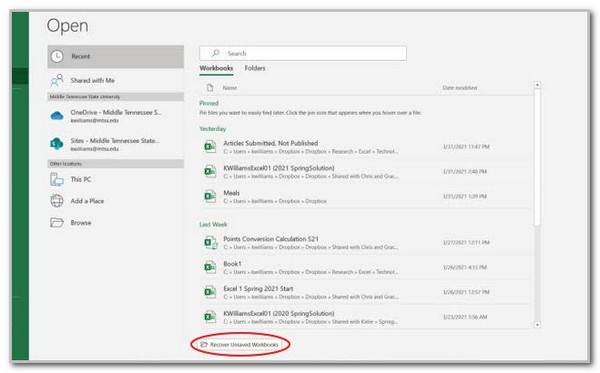The height and width of the screenshot is (373, 600).
Task: Click the file list scrollbar thumb
Action: [x=537, y=157]
